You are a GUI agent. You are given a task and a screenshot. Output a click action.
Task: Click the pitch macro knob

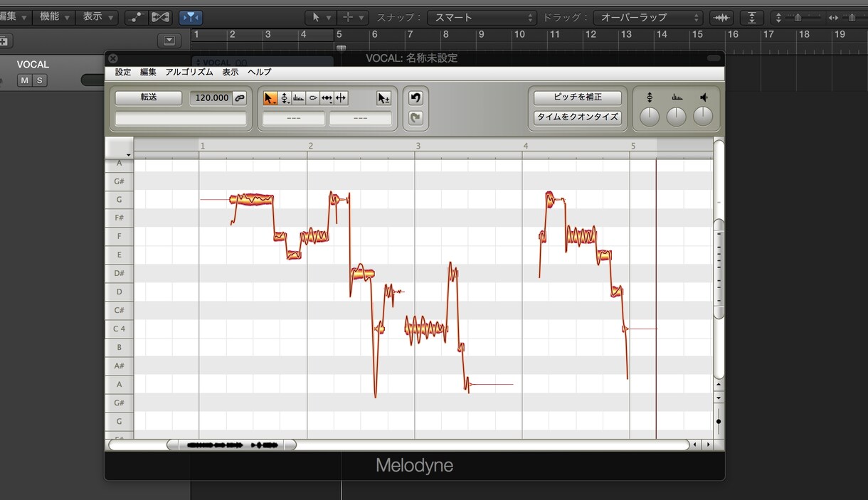click(x=650, y=117)
